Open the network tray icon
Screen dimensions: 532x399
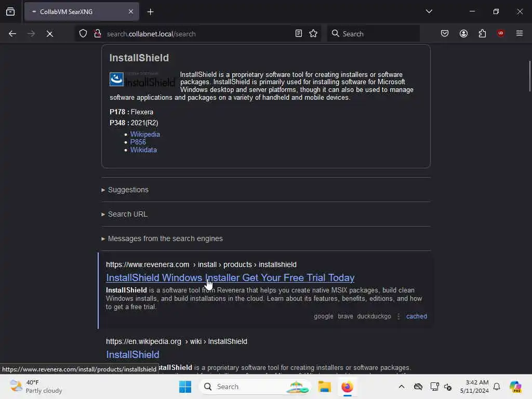click(x=434, y=387)
